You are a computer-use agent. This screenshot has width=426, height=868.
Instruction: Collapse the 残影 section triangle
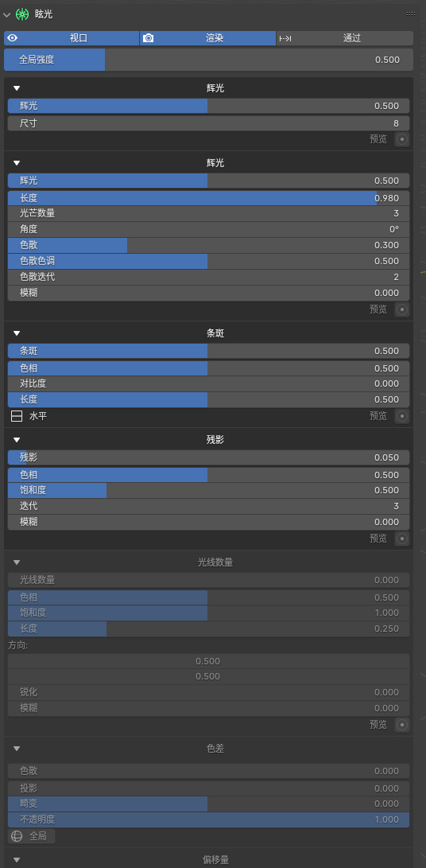(17, 439)
